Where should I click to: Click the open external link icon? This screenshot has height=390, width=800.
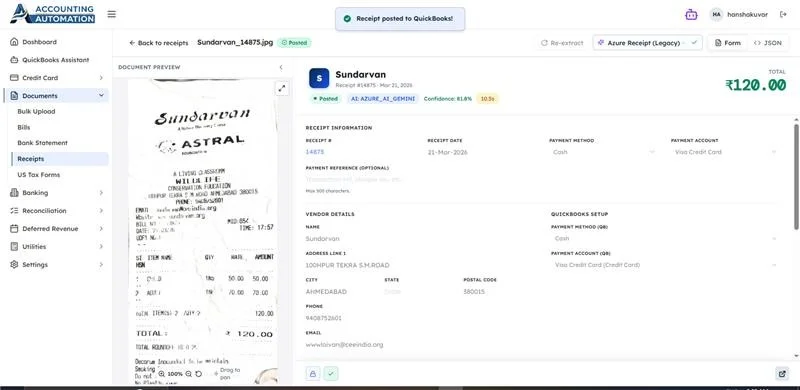(x=782, y=374)
